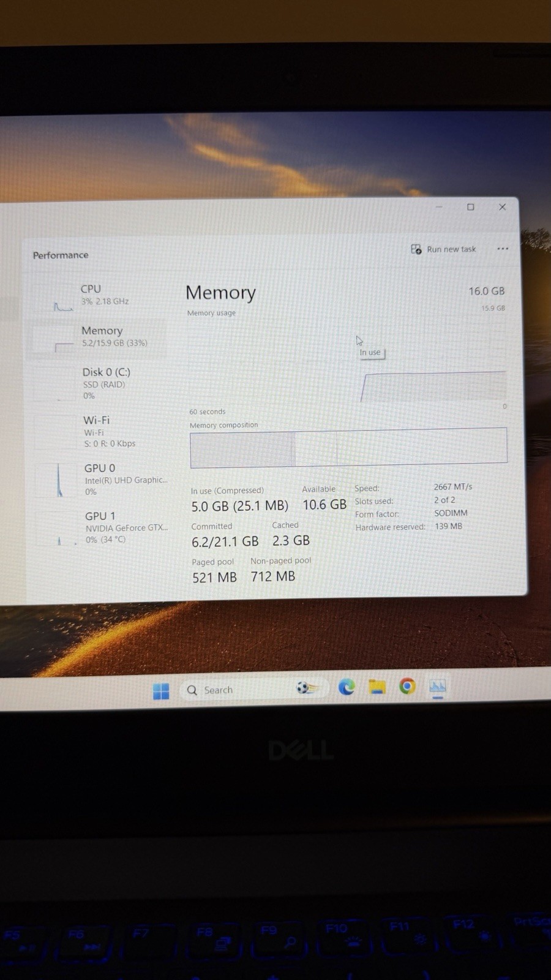
Task: Click the soccer ball search highlight icon
Action: 307,688
